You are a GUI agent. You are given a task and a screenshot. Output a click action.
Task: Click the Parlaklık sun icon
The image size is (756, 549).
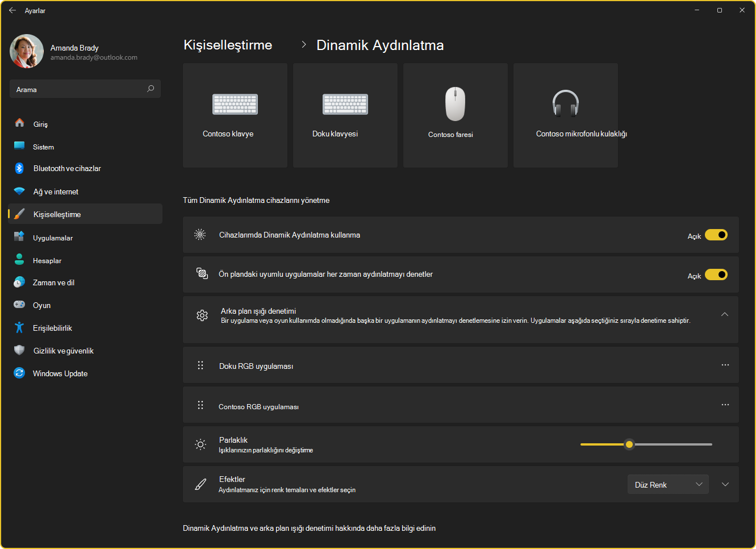tap(201, 444)
